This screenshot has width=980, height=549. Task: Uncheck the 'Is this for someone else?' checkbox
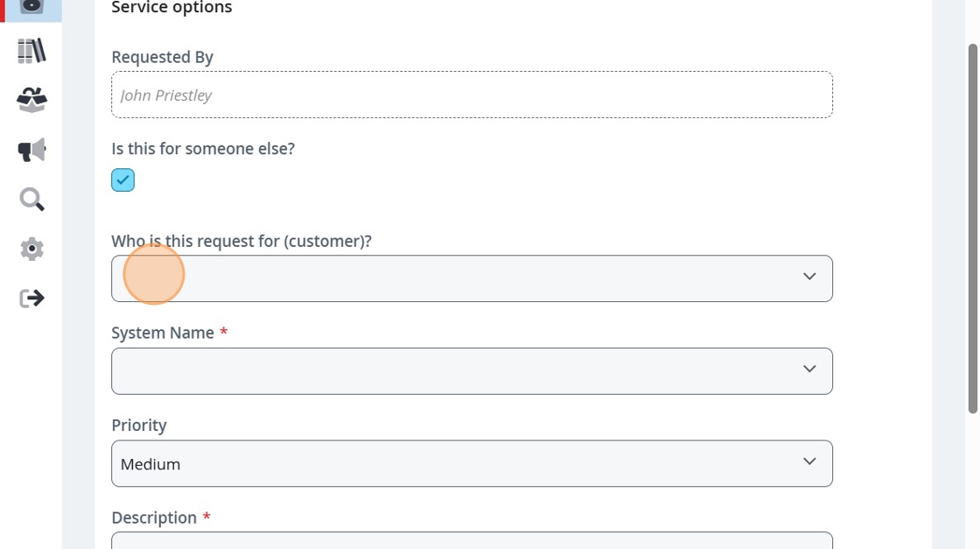tap(122, 180)
